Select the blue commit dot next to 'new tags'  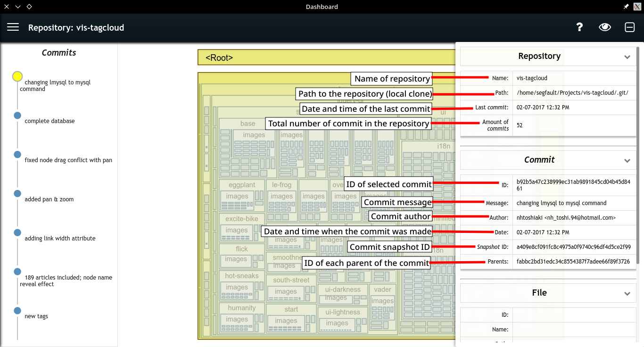(x=17, y=310)
